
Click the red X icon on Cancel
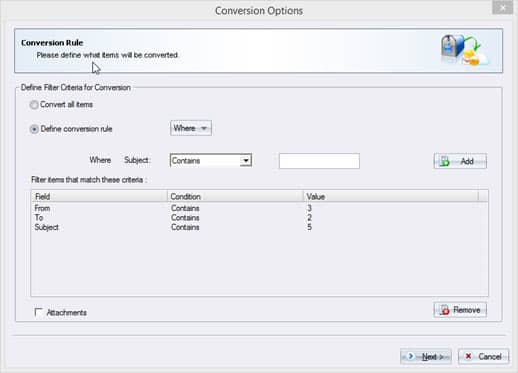pyautogui.click(x=468, y=356)
